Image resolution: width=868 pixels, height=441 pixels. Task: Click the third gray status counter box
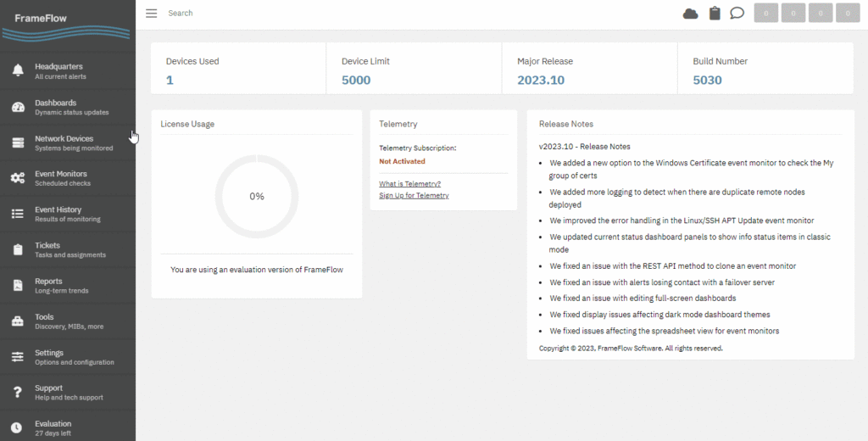pyautogui.click(x=821, y=14)
